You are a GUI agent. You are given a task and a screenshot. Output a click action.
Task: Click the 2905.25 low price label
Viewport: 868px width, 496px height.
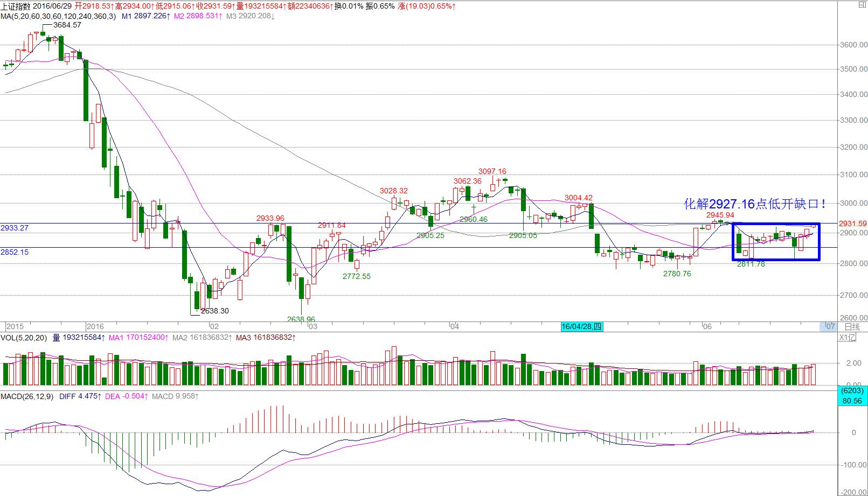pos(430,235)
